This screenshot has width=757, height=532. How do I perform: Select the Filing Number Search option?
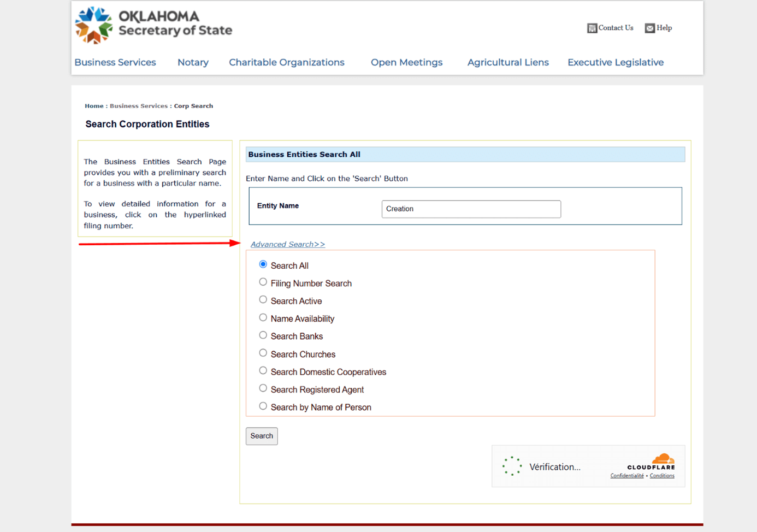point(263,282)
